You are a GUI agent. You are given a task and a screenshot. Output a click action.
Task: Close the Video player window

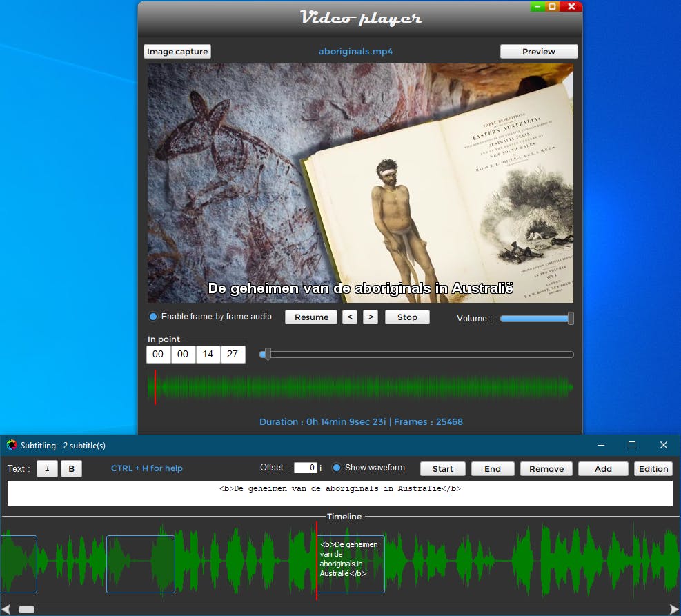[x=571, y=6]
